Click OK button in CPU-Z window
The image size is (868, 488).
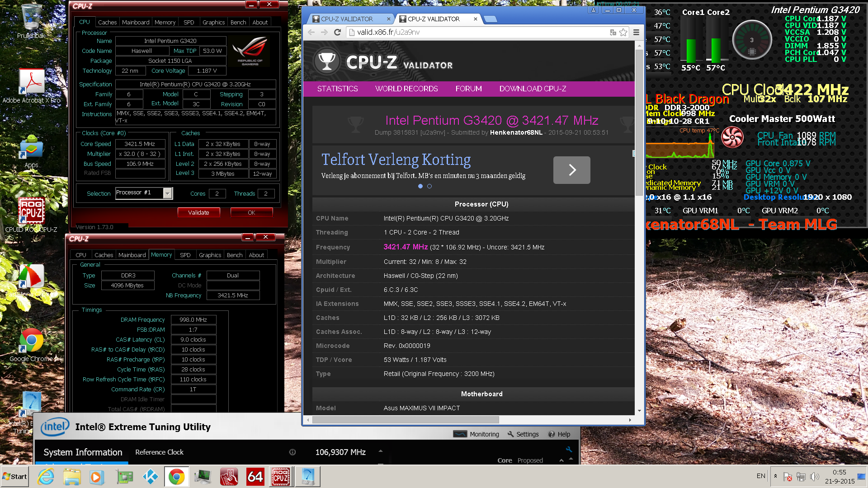[x=251, y=212]
